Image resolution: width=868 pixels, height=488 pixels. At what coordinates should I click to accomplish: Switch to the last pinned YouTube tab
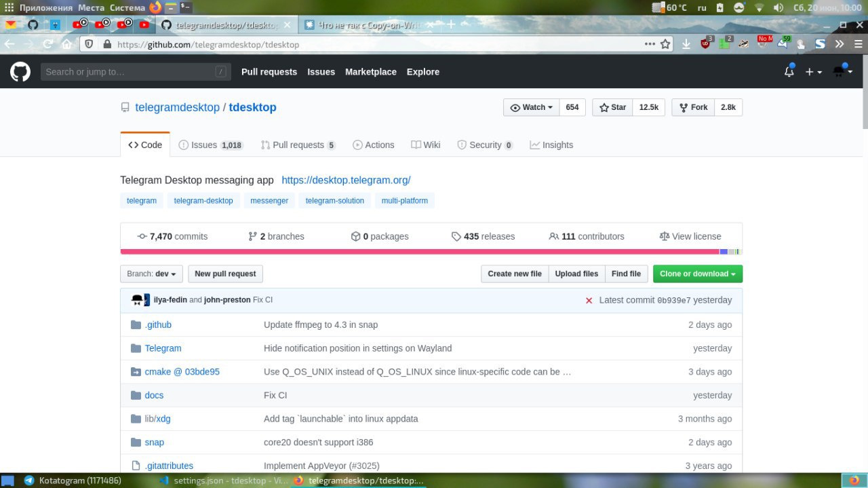coord(144,24)
